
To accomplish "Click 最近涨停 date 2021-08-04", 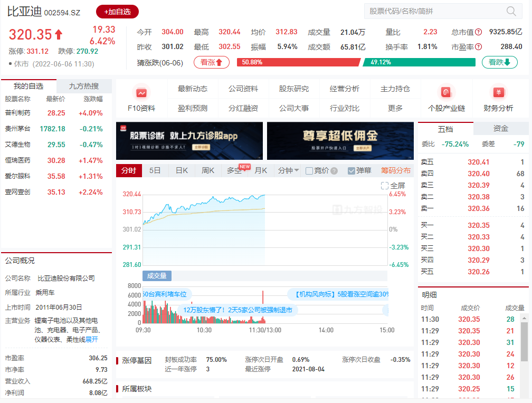I will (x=308, y=369).
